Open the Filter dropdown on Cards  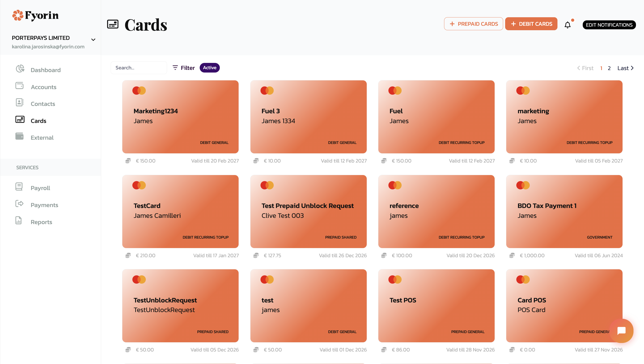click(184, 67)
